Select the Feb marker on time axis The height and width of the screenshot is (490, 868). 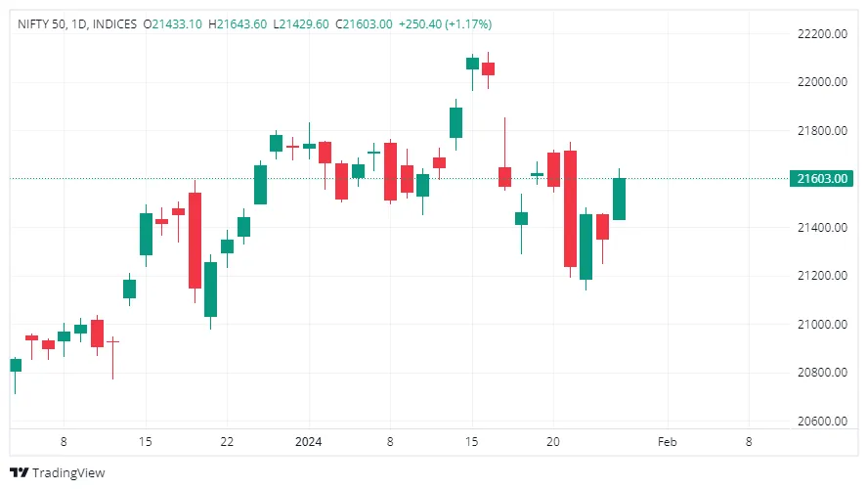pos(667,441)
